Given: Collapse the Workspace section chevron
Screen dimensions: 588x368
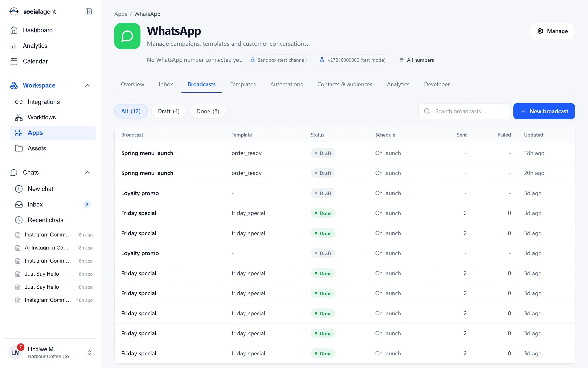Looking at the screenshot, I should 87,86.
